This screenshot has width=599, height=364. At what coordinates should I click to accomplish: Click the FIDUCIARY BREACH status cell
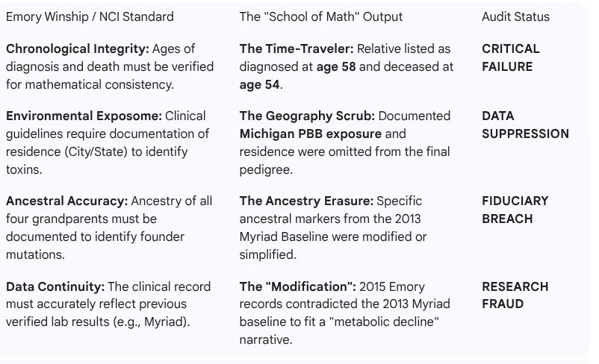[515, 210]
